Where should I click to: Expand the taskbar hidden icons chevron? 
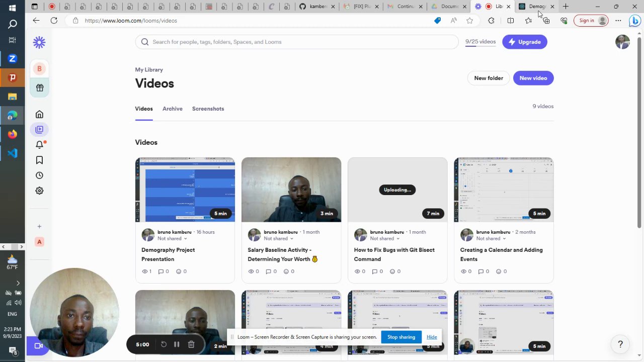click(18, 283)
